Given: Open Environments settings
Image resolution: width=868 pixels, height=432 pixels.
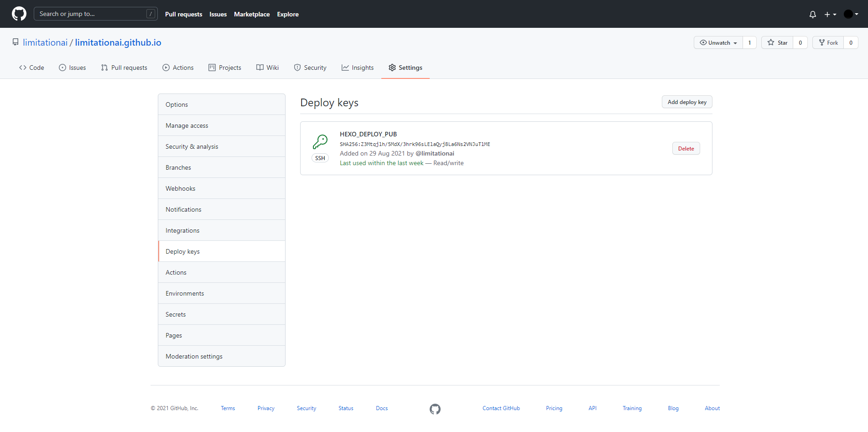Looking at the screenshot, I should pos(222,293).
